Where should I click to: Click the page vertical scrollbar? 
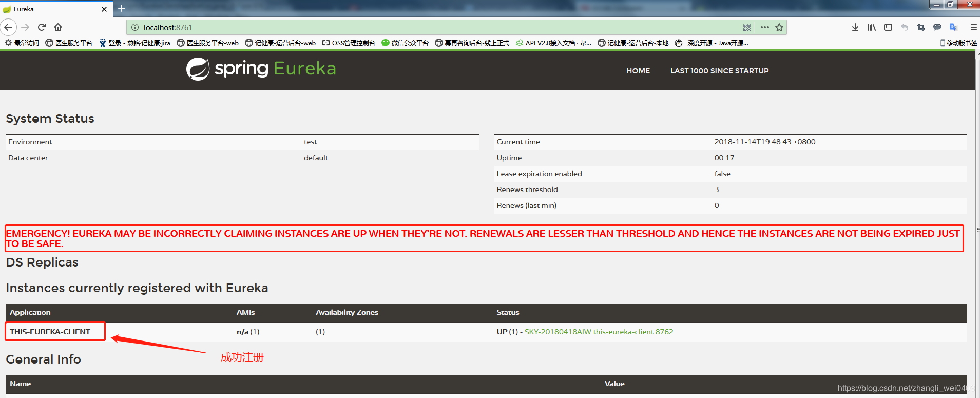tap(977, 224)
